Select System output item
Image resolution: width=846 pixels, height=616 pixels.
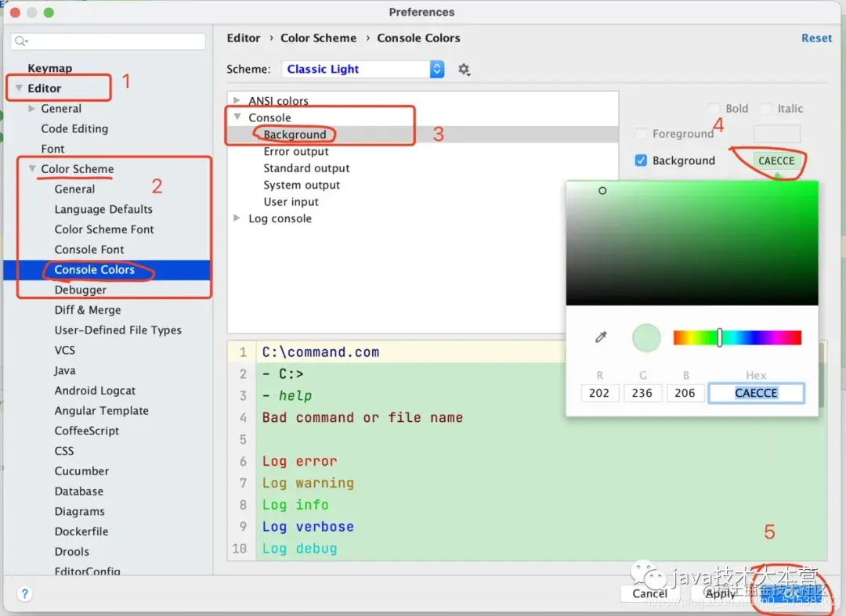click(302, 185)
